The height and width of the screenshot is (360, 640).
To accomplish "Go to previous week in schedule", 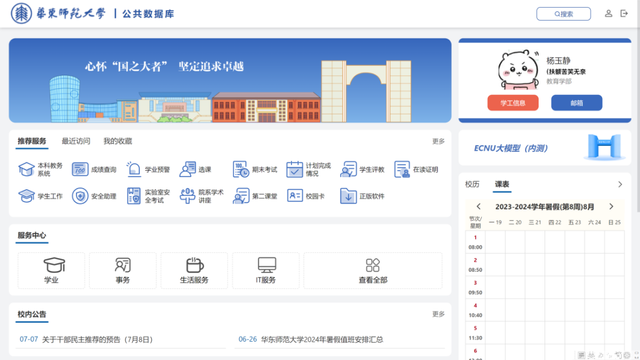I will [478, 207].
